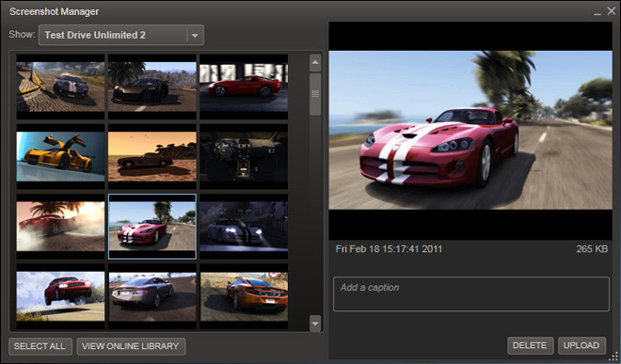Click the resize grip in window corner
Viewport: 621px width, 364px height.
[x=614, y=356]
